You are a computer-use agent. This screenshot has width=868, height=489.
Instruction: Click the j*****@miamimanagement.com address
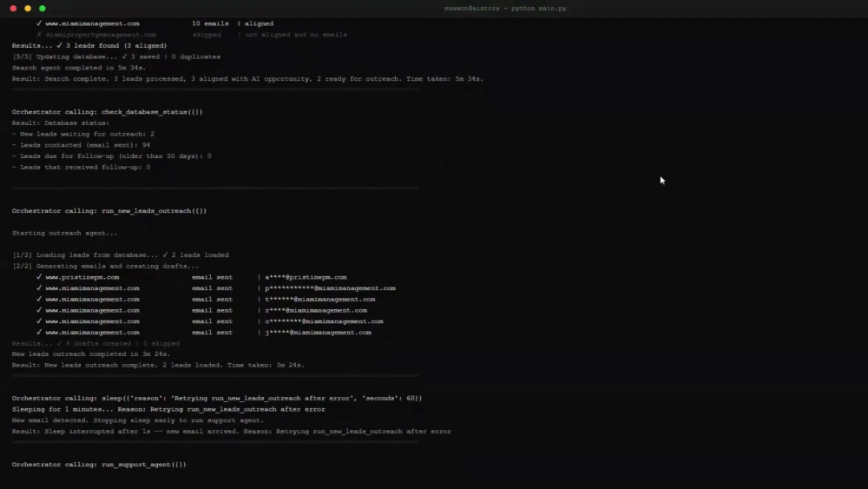pyautogui.click(x=318, y=333)
